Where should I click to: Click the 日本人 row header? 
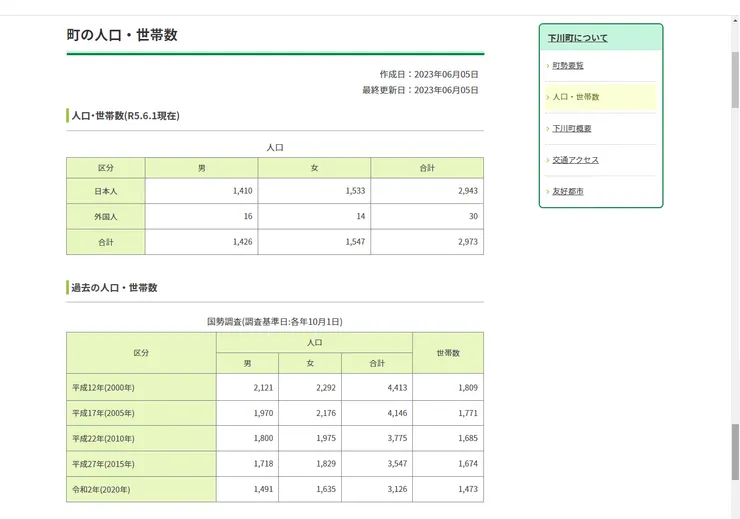(106, 191)
